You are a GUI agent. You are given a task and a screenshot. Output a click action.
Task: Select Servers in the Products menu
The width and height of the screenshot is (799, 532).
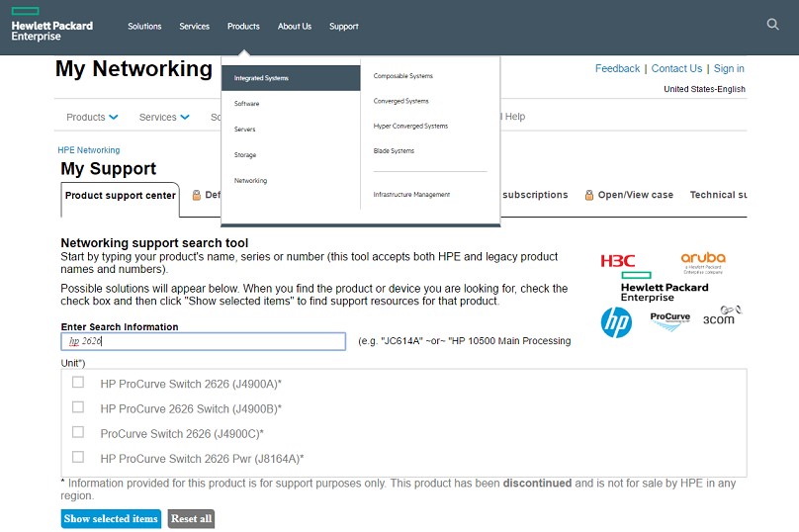click(244, 129)
